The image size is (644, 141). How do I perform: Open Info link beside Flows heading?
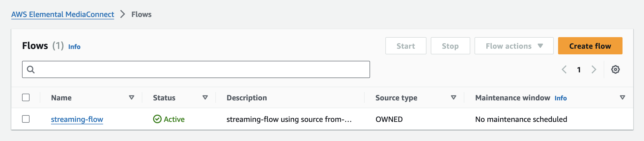tap(74, 47)
